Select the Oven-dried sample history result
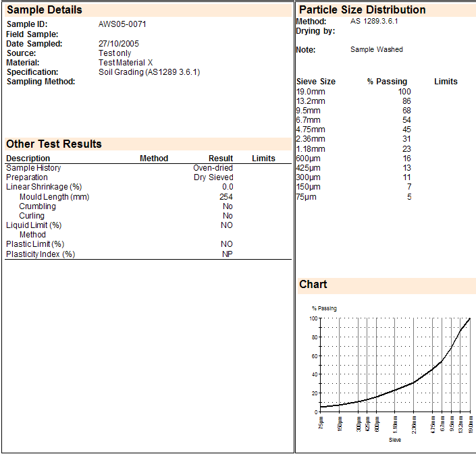 click(213, 168)
